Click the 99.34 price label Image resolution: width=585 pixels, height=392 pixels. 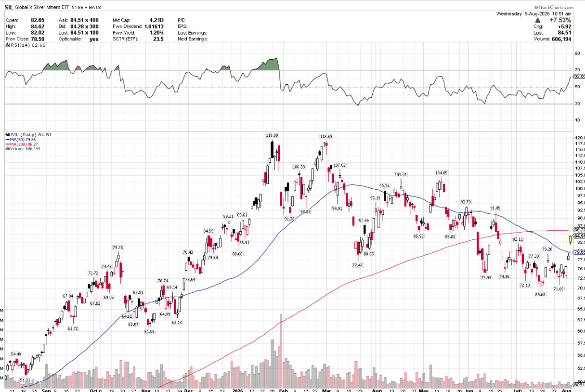pyautogui.click(x=384, y=186)
